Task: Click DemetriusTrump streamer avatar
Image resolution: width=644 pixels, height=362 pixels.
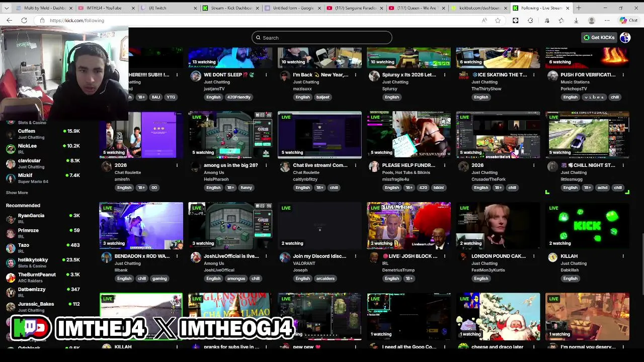Action: coord(374,258)
